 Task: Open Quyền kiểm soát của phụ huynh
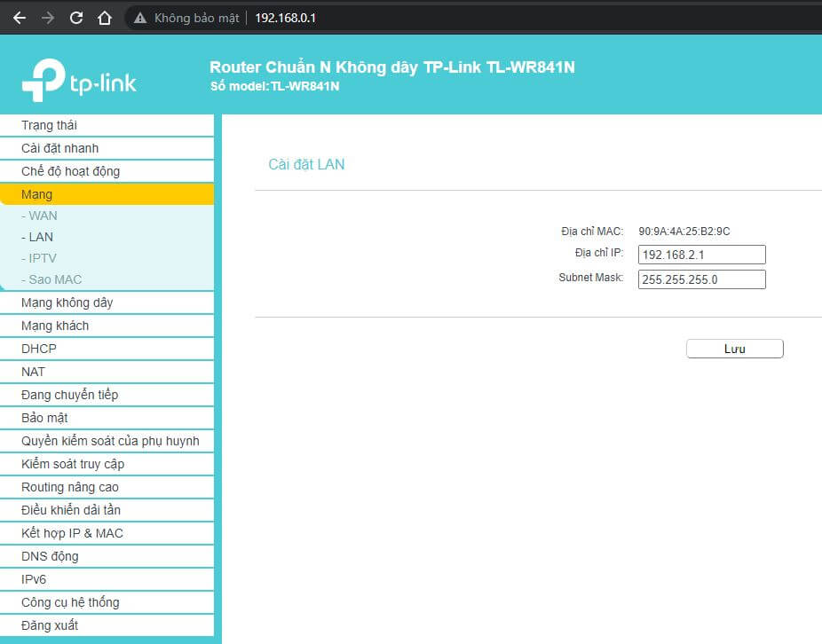coord(107,441)
